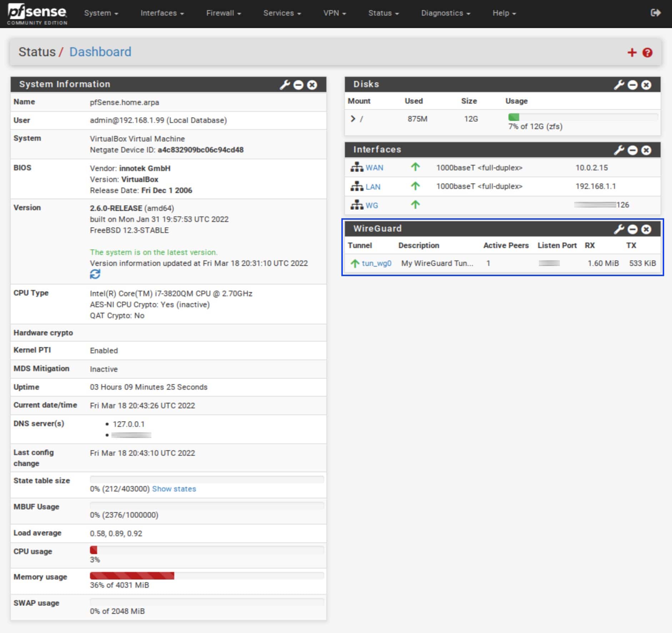The height and width of the screenshot is (633, 672).
Task: Close the Disks widget
Action: click(646, 85)
